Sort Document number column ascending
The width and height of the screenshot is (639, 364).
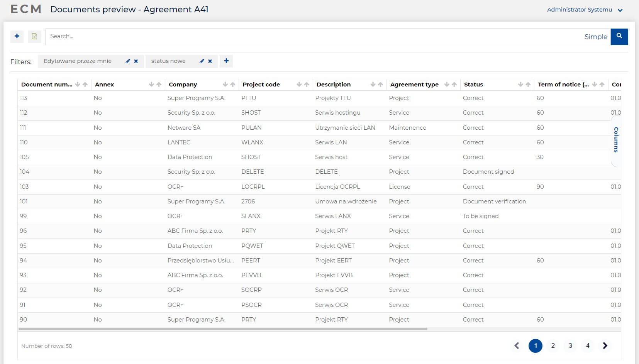[x=85, y=85]
